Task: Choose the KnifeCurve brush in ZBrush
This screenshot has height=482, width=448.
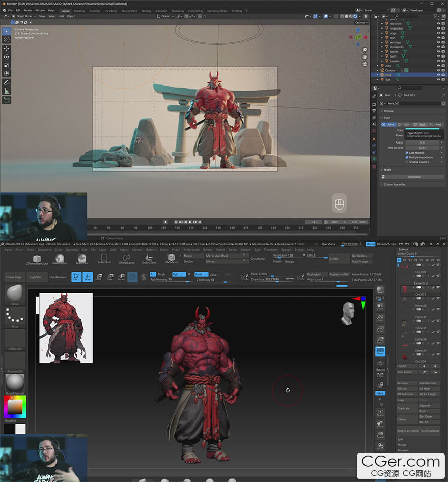Action: tap(149, 259)
